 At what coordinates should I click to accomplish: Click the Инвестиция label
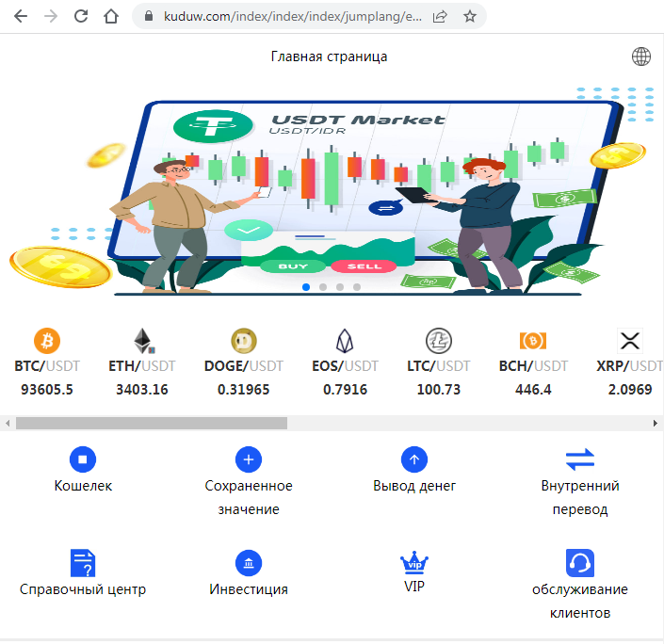[249, 589]
